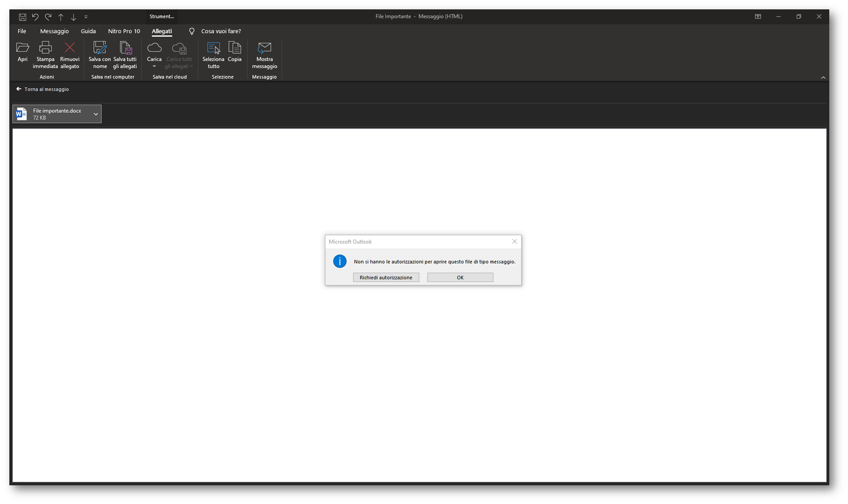Undo the last action in title bar

[x=35, y=17]
